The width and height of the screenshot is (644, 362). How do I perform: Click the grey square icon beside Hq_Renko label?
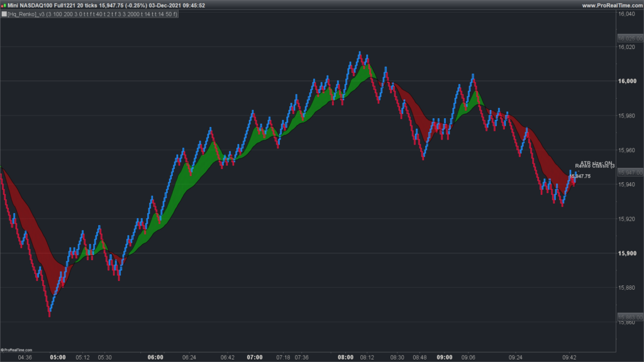click(x=4, y=14)
